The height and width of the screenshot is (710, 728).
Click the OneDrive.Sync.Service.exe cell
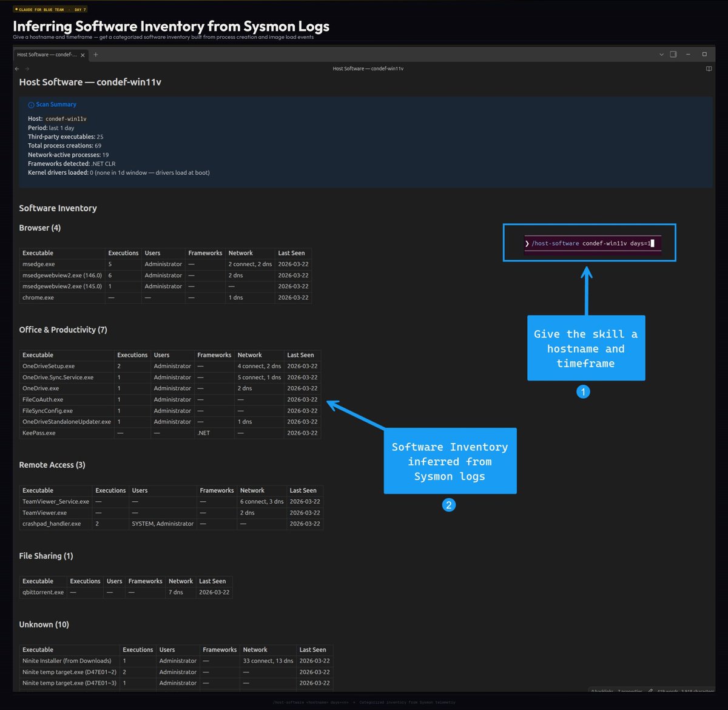point(67,377)
